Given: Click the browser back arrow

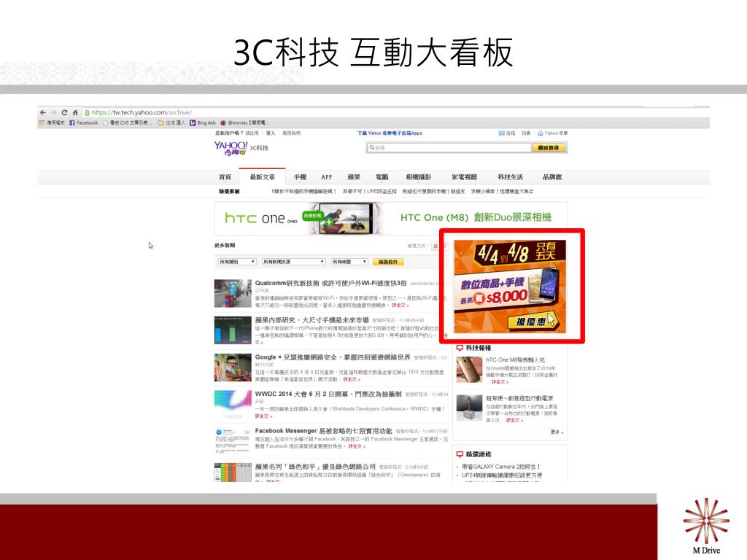Looking at the screenshot, I should (x=43, y=112).
